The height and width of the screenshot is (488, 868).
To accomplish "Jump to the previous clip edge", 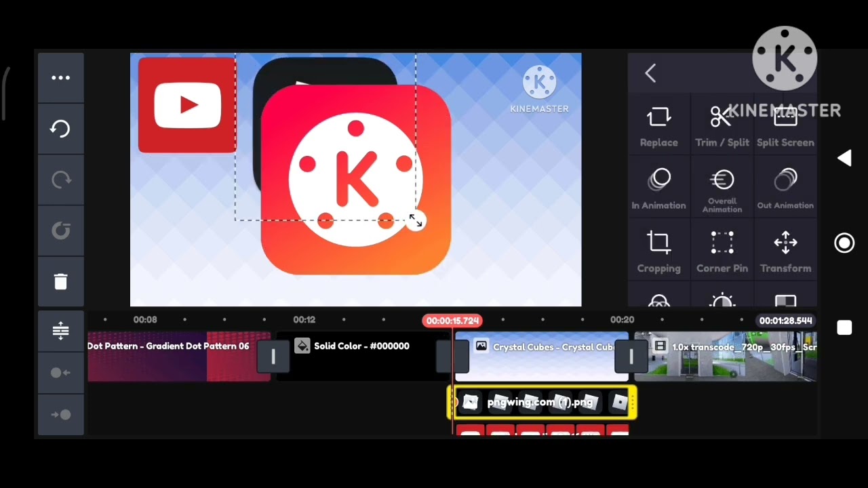I will click(x=61, y=372).
